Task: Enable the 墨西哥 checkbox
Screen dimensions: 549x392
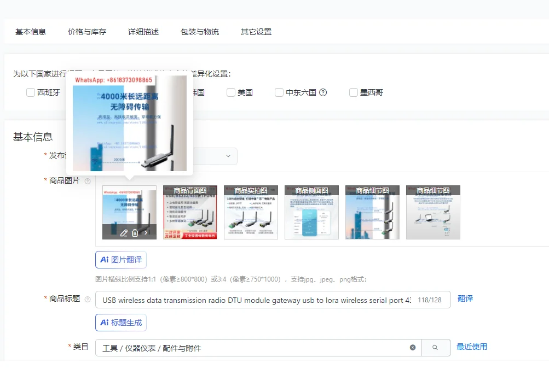Action: coord(353,92)
